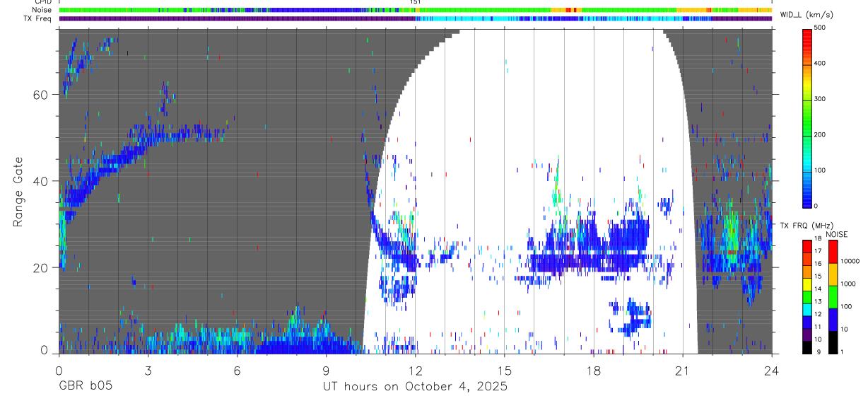This screenshot has width=868, height=401.
Task: Click the CPID value '151' above the plot
Action: coord(416,2)
